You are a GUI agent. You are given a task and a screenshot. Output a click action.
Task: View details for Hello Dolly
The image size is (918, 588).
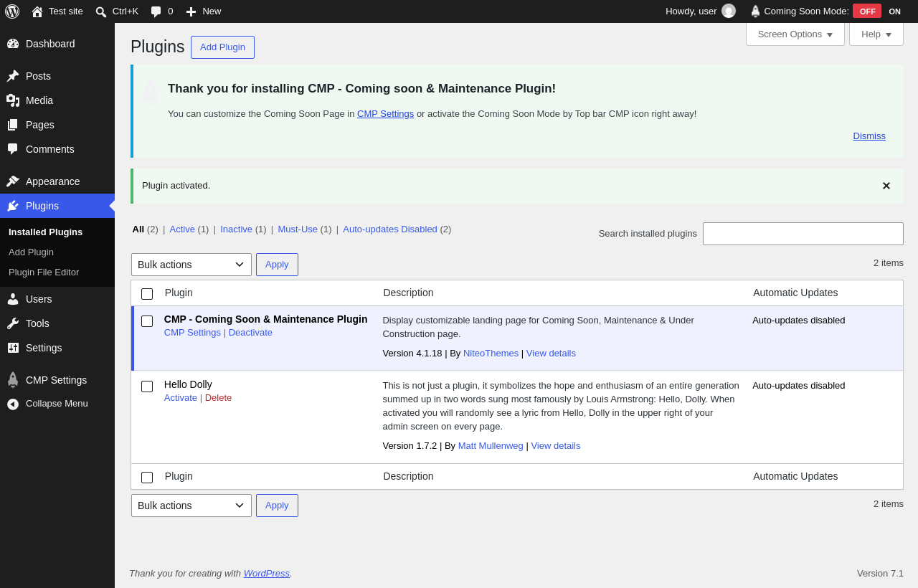556,446
